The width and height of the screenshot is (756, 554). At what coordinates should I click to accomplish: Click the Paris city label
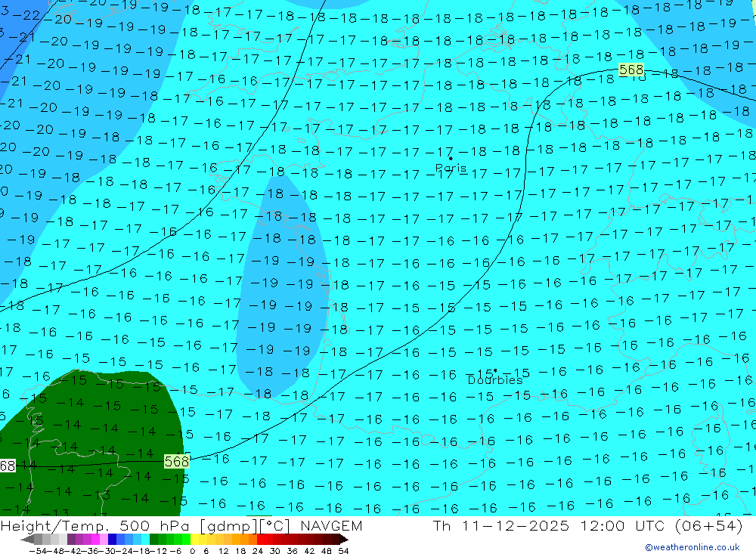(x=451, y=168)
